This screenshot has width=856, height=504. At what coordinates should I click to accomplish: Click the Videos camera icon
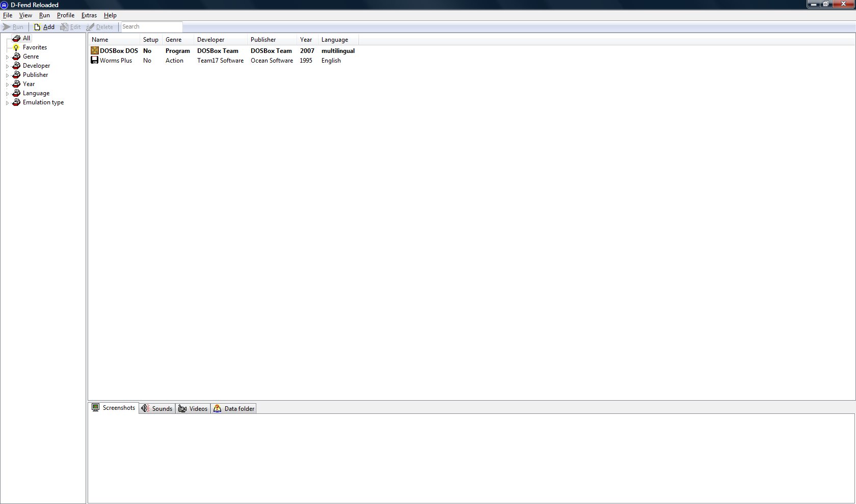[182, 409]
